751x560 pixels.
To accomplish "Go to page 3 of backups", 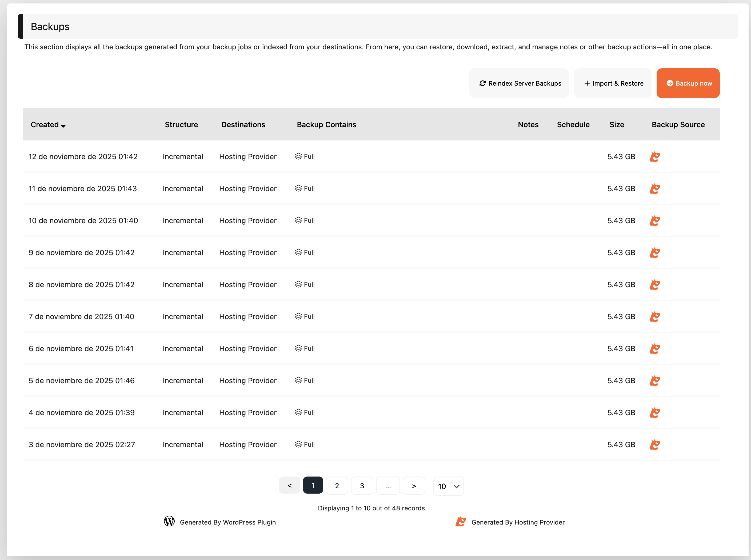I will click(362, 486).
